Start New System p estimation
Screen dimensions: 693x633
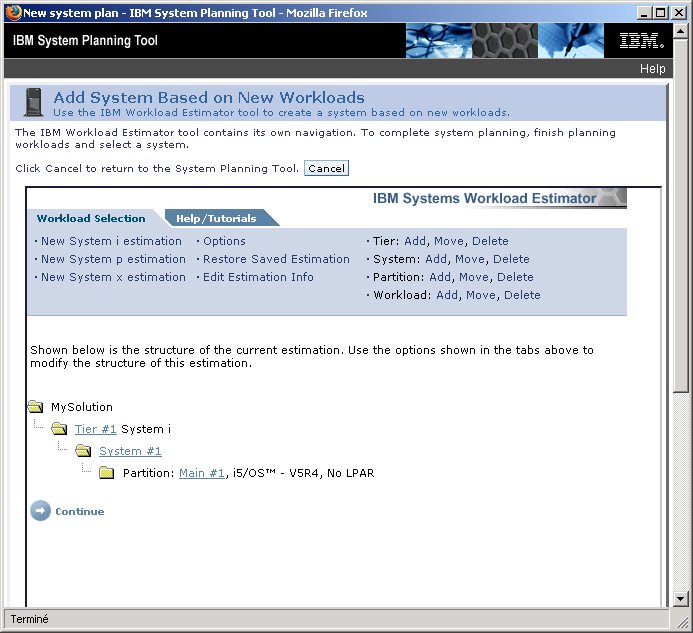pos(113,259)
